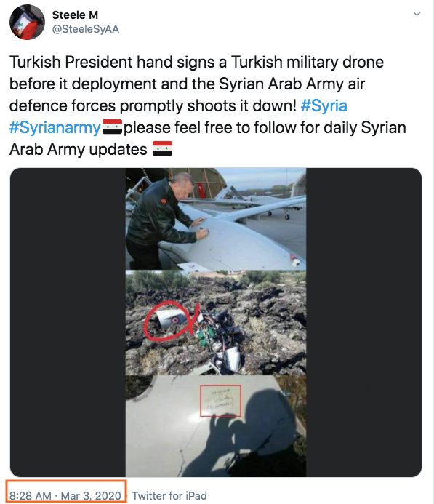
Task: Open the #Syrianarmy hashtag
Action: 55,127
